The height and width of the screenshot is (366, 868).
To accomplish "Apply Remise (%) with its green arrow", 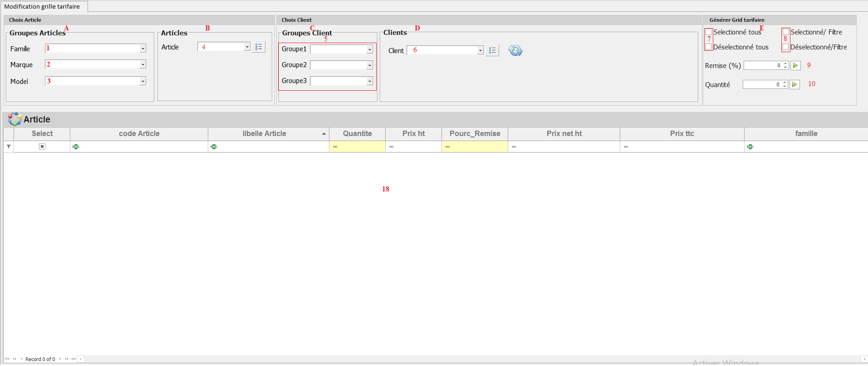I will point(795,65).
